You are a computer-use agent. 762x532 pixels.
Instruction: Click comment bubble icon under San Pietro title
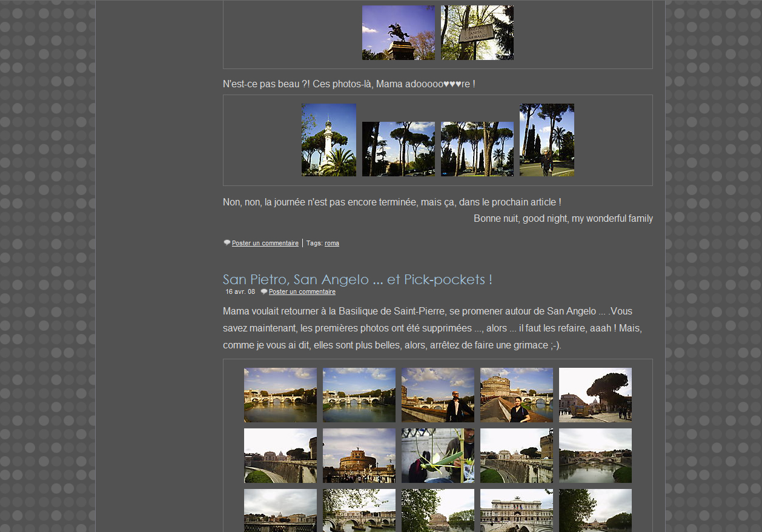click(x=264, y=291)
